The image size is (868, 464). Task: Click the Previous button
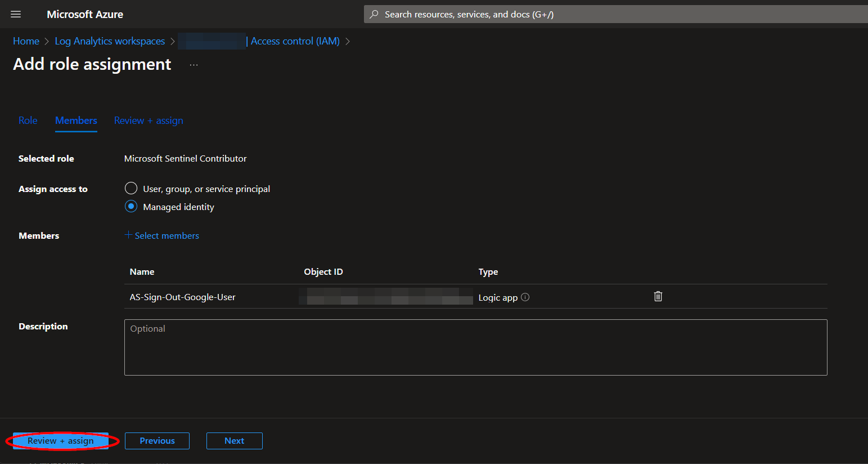click(157, 441)
